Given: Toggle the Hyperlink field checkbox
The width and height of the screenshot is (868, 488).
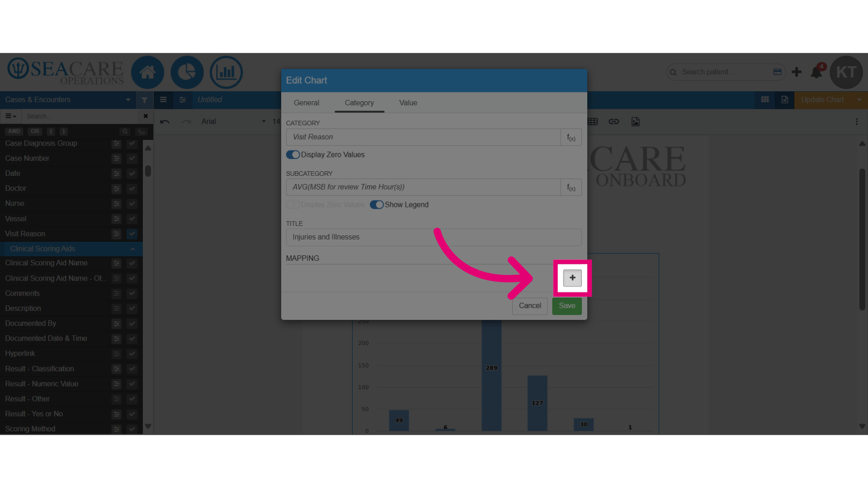Looking at the screenshot, I should [132, 354].
